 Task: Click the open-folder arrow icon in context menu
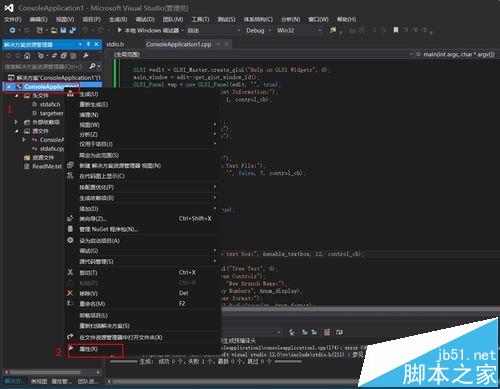(x=70, y=337)
